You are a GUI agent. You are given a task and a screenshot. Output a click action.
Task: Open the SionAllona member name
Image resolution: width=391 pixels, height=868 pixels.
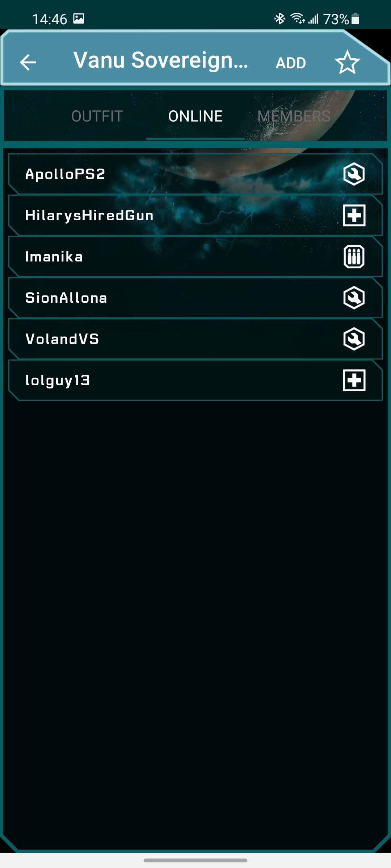66,298
